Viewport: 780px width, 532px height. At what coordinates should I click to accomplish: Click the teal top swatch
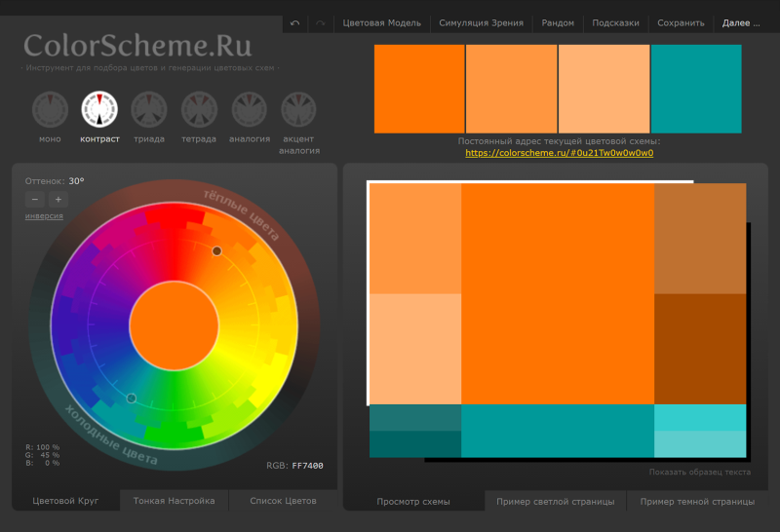point(696,89)
